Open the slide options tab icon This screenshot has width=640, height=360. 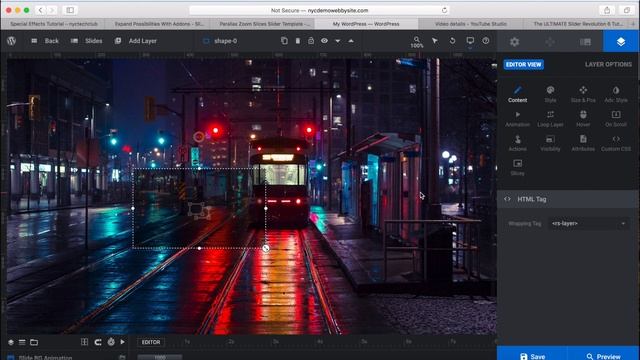[x=585, y=42]
